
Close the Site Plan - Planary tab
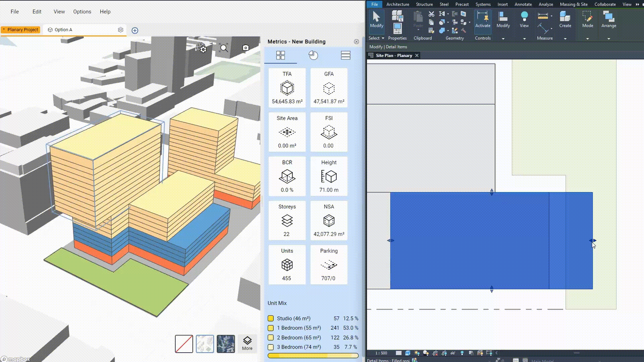click(x=417, y=55)
